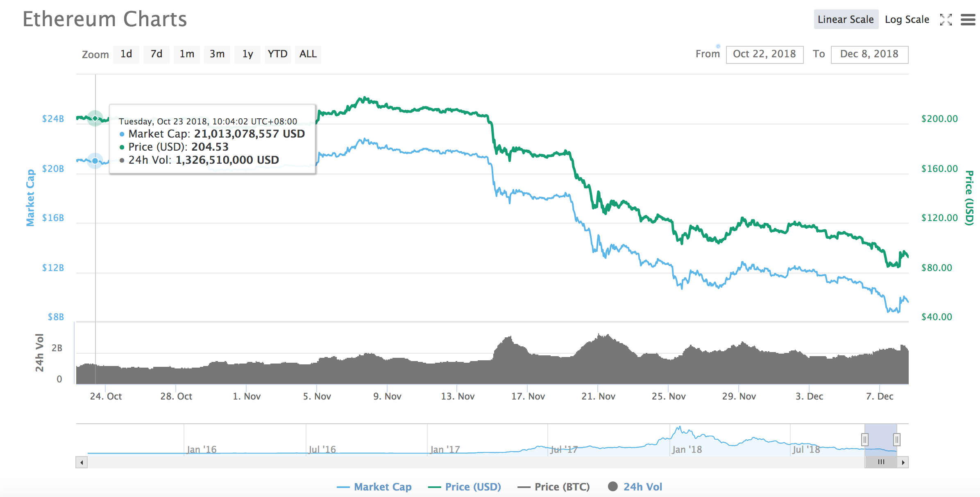The image size is (980, 497).
Task: Click the 3. Dec x-axis label
Action: pyautogui.click(x=809, y=396)
